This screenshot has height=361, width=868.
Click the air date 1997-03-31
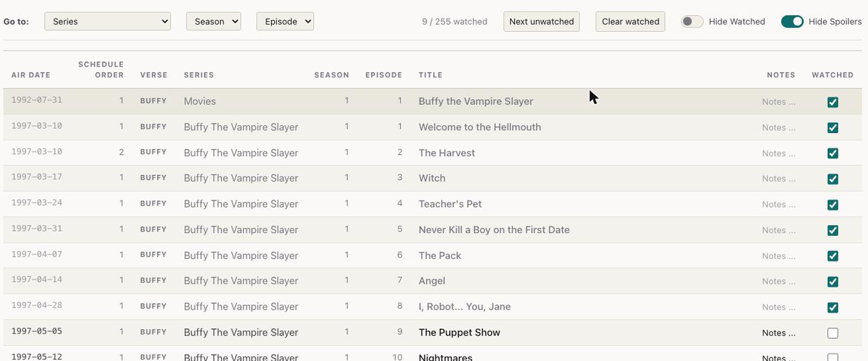pos(37,228)
